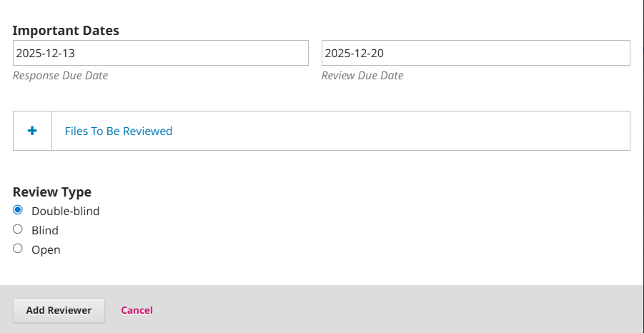Click the Review Type heading

(x=52, y=192)
